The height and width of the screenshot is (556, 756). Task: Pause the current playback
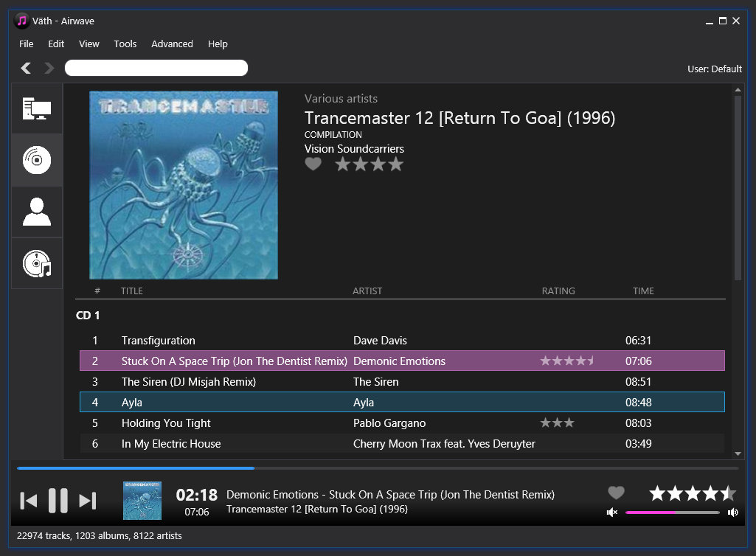coord(58,501)
